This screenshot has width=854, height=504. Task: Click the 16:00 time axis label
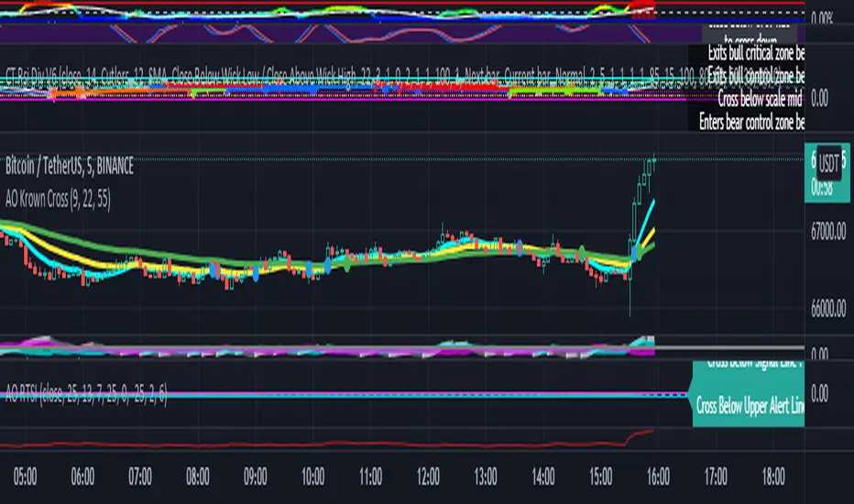tap(658, 477)
